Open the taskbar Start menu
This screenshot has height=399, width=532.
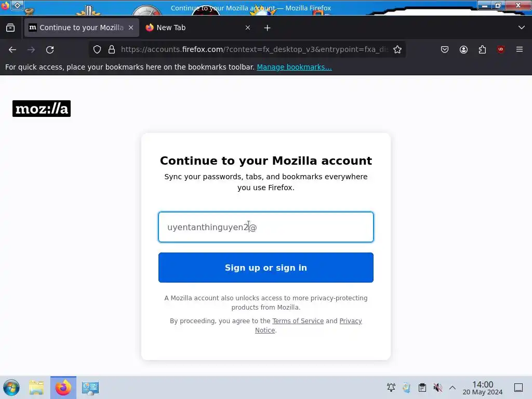(11, 388)
